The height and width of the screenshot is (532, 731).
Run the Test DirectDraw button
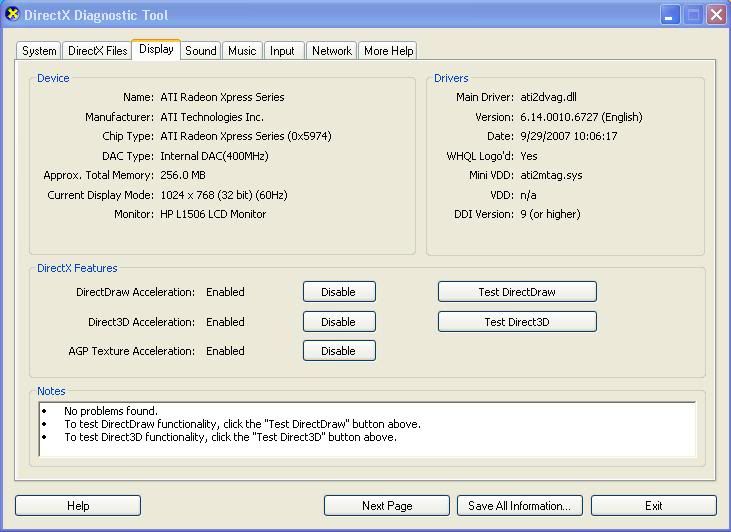tap(517, 292)
